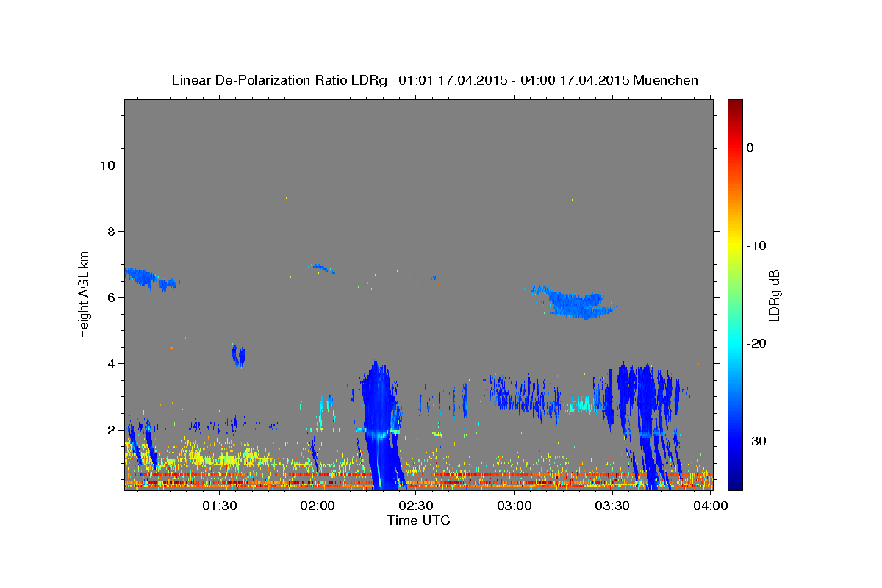Click the height tick label 2

click(x=111, y=429)
